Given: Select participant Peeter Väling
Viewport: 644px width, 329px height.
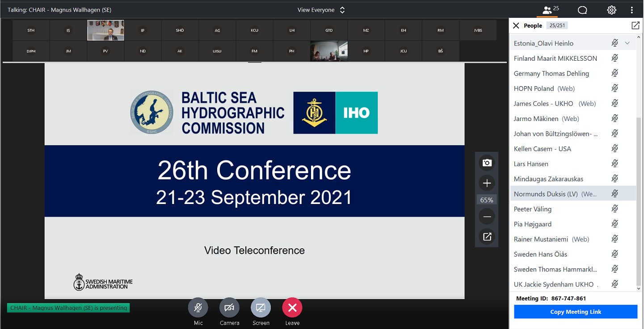Looking at the screenshot, I should click(x=573, y=209).
